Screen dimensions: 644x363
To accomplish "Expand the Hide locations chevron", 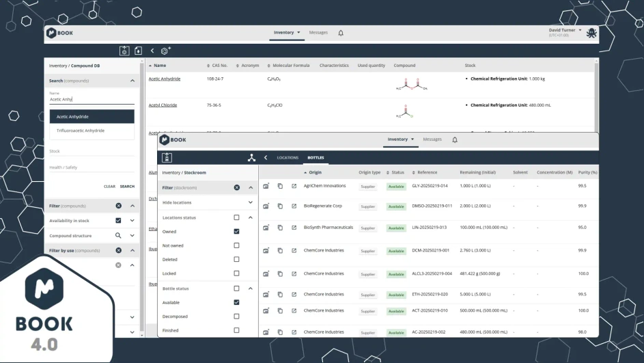I will [x=251, y=202].
